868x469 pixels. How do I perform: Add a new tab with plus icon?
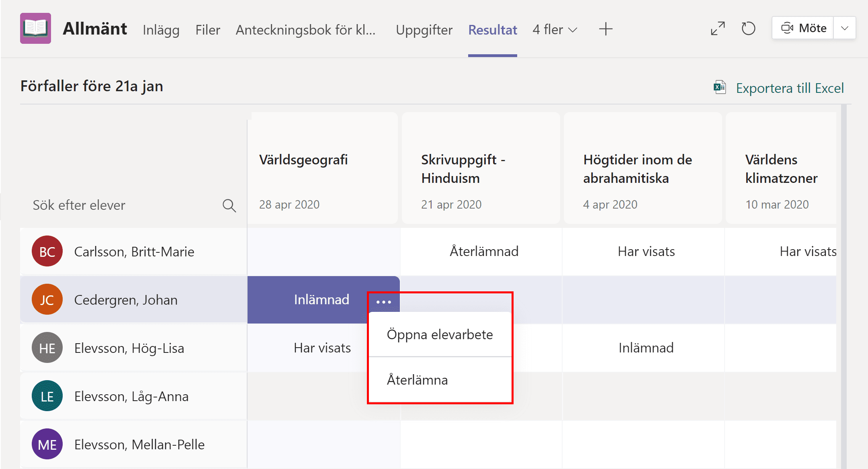[606, 29]
